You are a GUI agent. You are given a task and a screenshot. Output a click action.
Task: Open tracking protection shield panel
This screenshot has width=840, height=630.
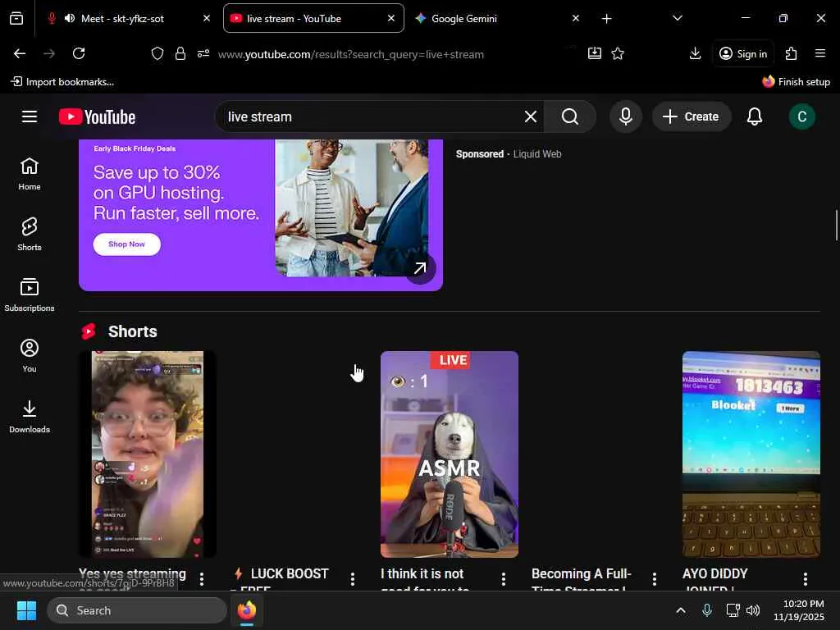157,53
